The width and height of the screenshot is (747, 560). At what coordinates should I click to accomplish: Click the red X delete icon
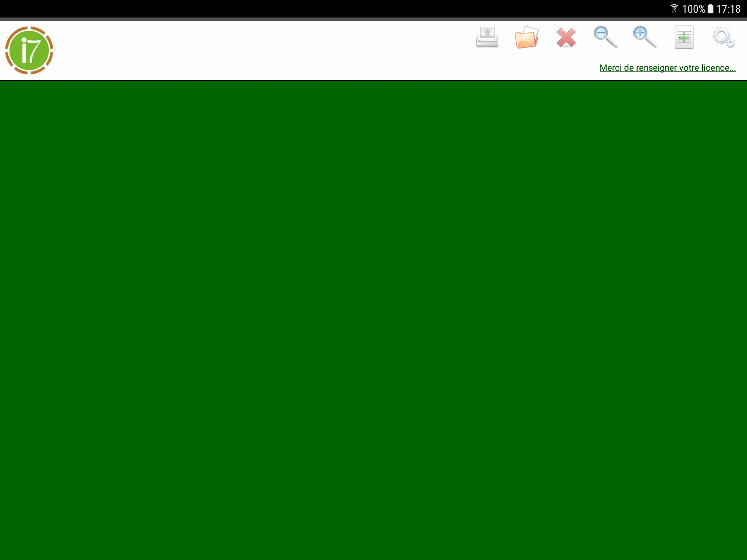(x=566, y=38)
